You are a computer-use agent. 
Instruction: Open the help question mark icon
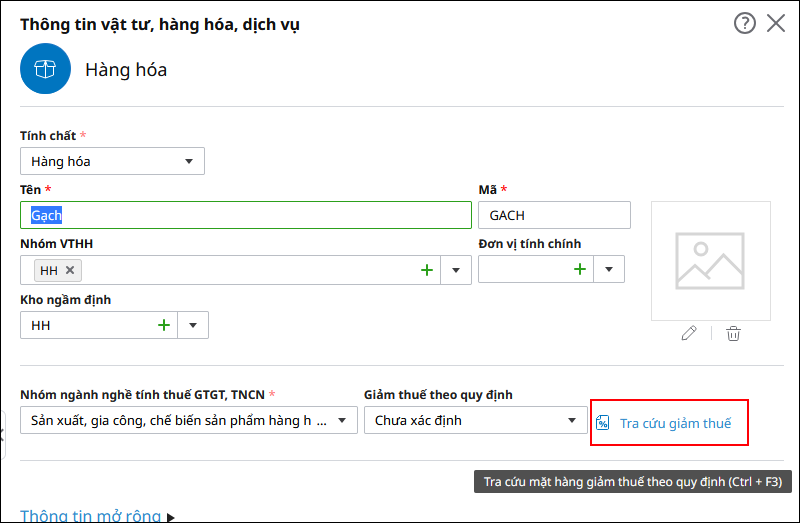(x=744, y=23)
